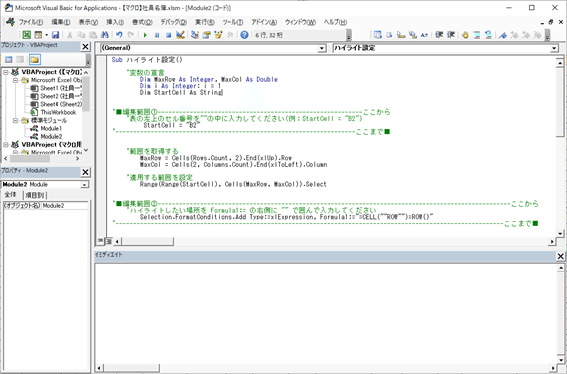
Task: Click the List Properties/Methods edit icon
Action: 378,35
